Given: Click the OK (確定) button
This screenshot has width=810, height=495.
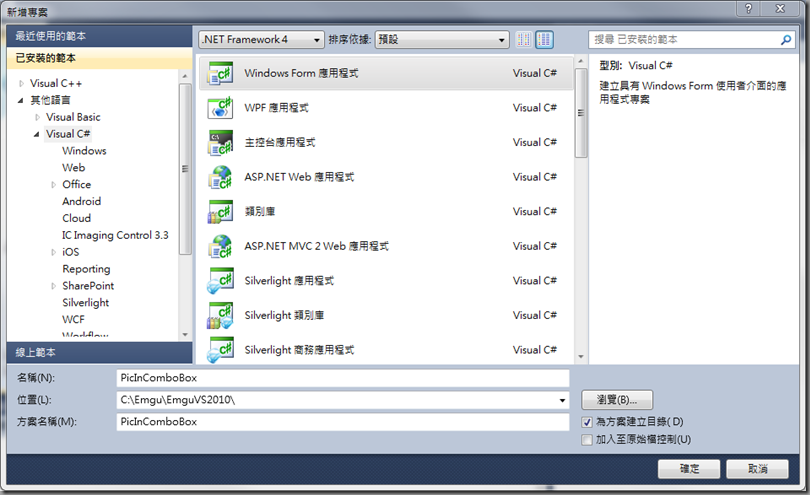Looking at the screenshot, I should point(689,469).
